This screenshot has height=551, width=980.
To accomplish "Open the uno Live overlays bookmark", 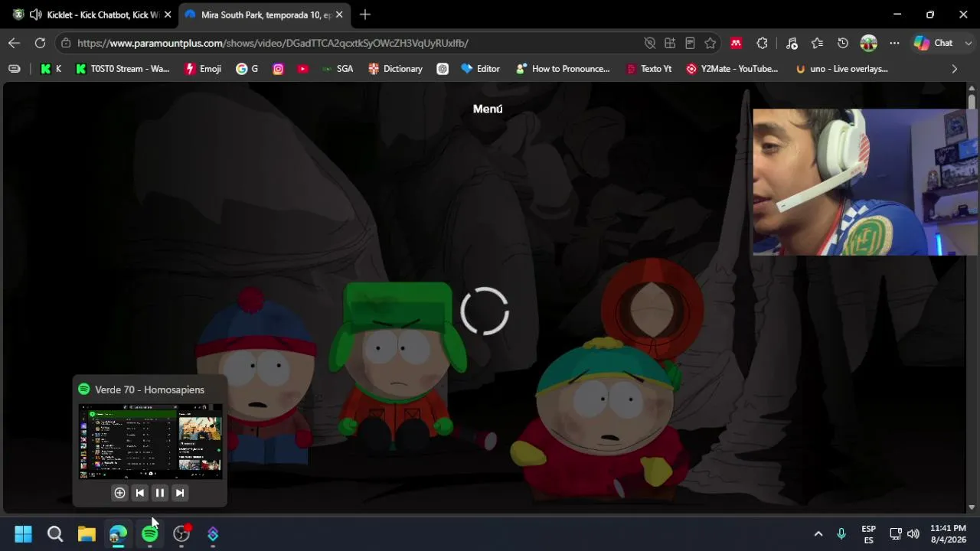I will (841, 69).
